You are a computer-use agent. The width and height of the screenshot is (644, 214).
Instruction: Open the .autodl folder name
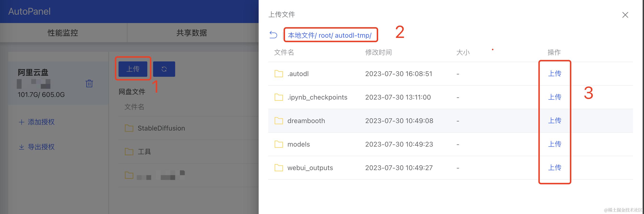298,74
